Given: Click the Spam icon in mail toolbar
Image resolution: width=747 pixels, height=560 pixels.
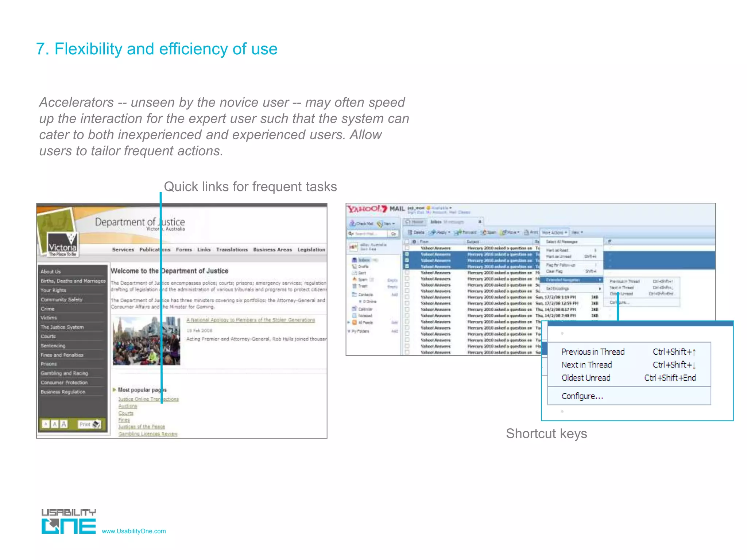Looking at the screenshot, I should click(484, 232).
